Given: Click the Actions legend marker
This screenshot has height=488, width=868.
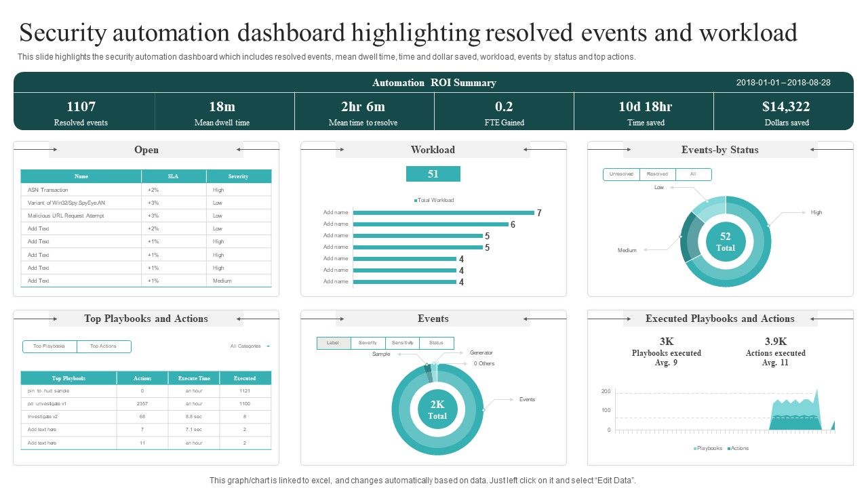Looking at the screenshot, I should click(x=729, y=449).
